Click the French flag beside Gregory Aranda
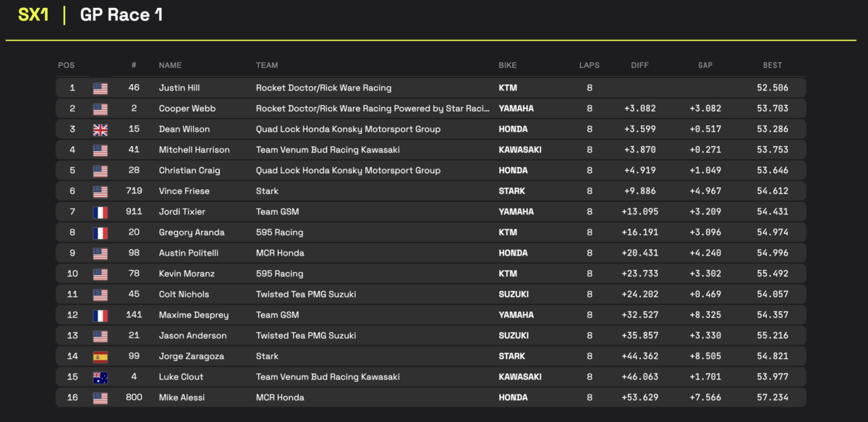 click(100, 233)
